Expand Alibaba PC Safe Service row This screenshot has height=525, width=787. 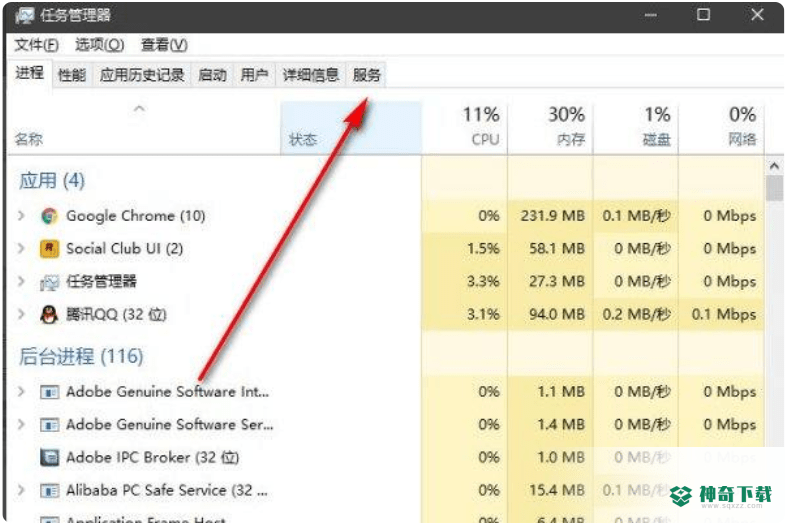tap(21, 490)
